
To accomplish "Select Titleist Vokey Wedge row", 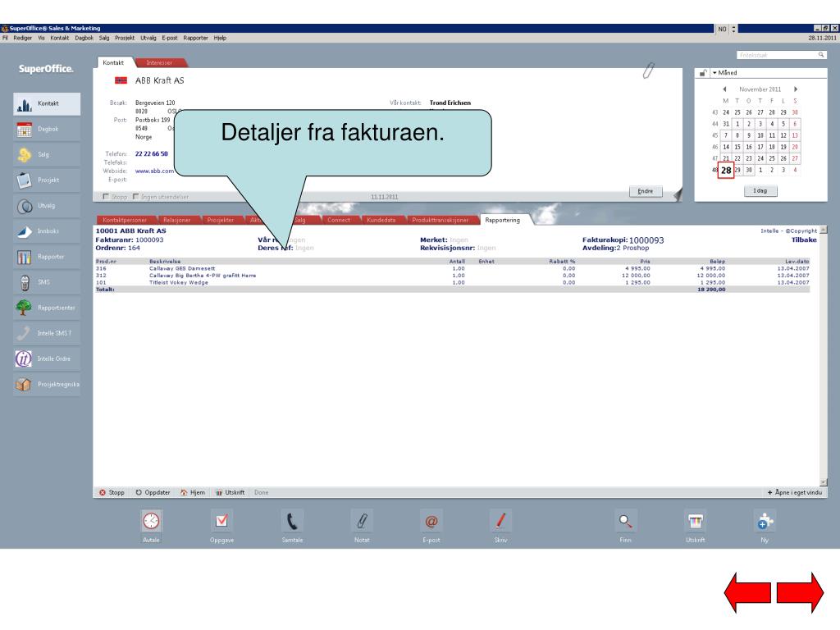I will [453, 282].
